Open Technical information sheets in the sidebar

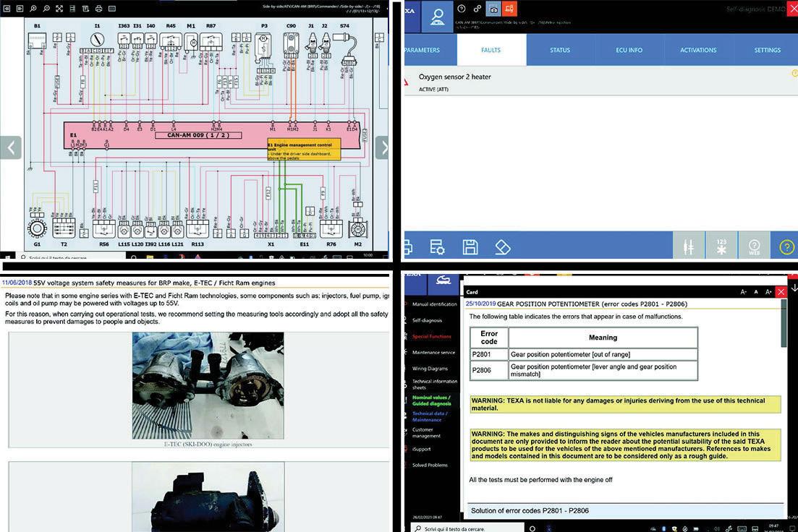(435, 384)
